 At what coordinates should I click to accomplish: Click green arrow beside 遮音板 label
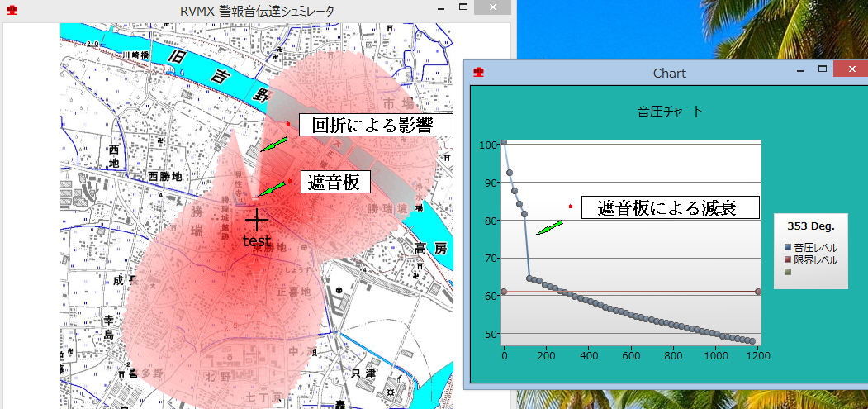[x=271, y=189]
